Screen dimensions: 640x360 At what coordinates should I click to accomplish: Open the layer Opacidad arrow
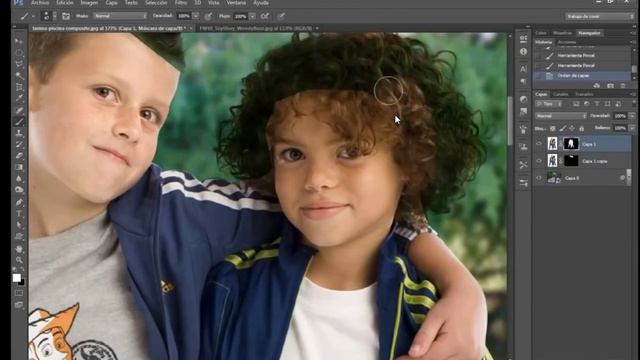pyautogui.click(x=632, y=116)
